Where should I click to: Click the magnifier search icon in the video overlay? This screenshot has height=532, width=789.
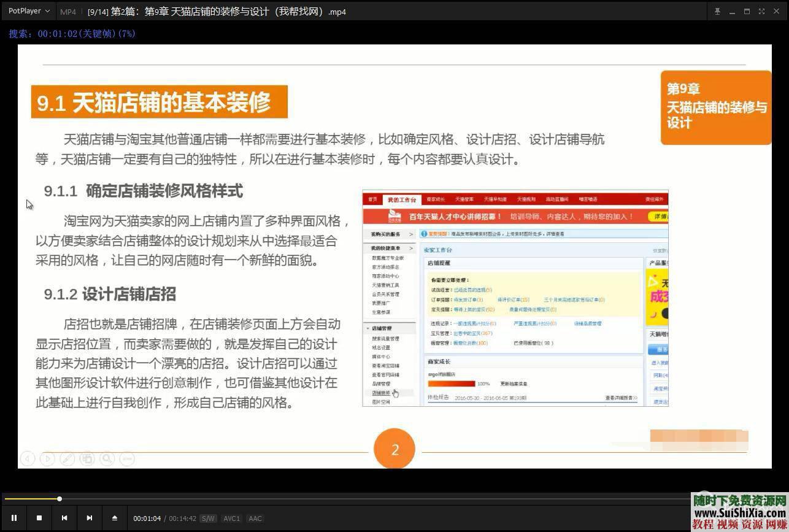(107, 458)
